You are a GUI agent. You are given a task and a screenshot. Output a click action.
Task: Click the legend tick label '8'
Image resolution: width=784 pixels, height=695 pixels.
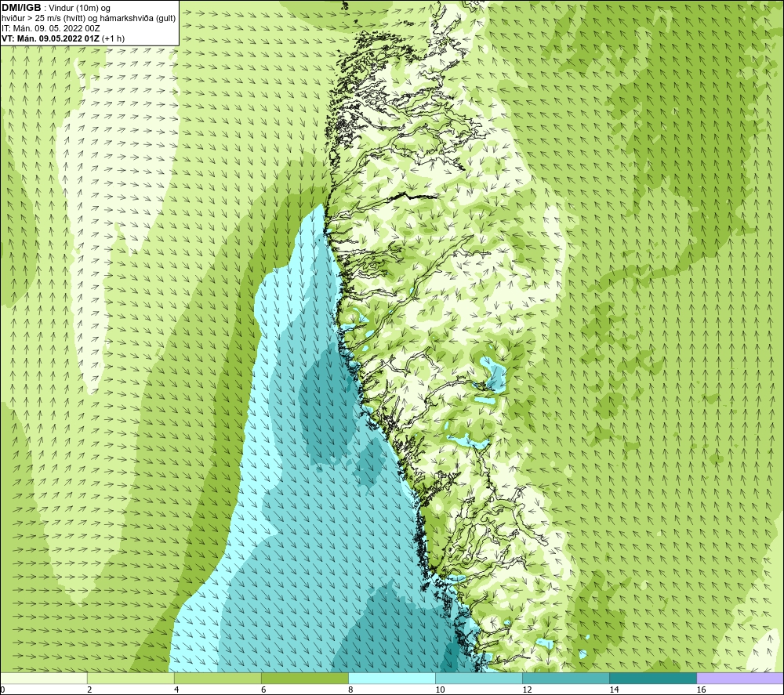click(x=350, y=690)
